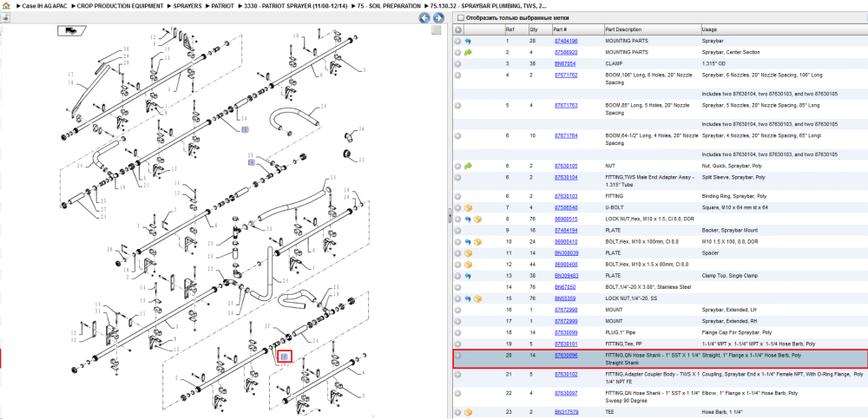The image size is (868, 419).
Task: Click the toolbar icon below home
Action: 5,17
